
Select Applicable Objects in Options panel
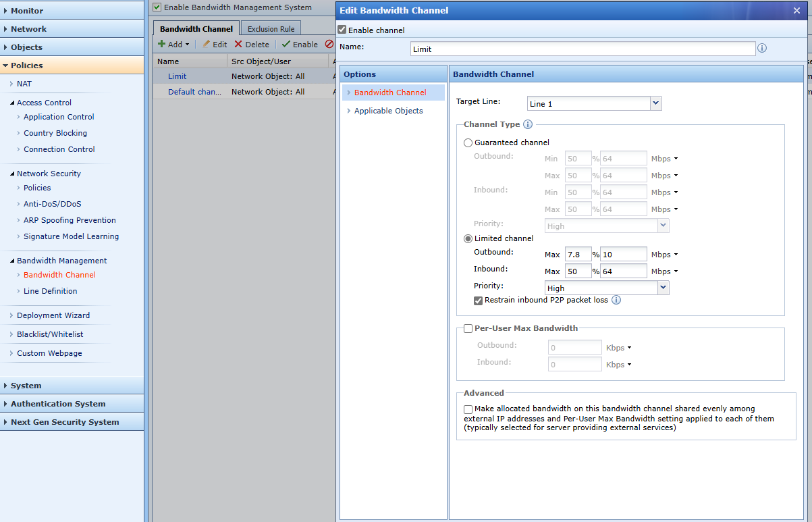pyautogui.click(x=388, y=111)
